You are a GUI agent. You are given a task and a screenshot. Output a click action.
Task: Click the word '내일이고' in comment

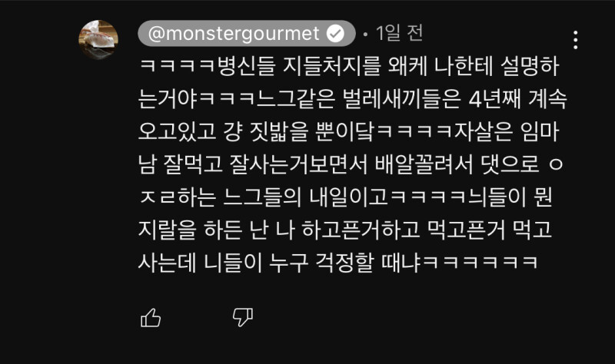pyautogui.click(x=349, y=197)
